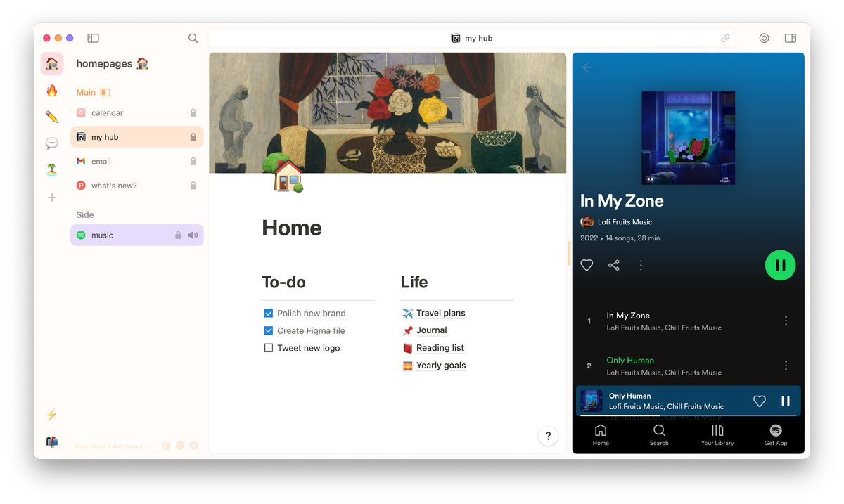Open the calendar tab in the sidebar

pos(137,113)
